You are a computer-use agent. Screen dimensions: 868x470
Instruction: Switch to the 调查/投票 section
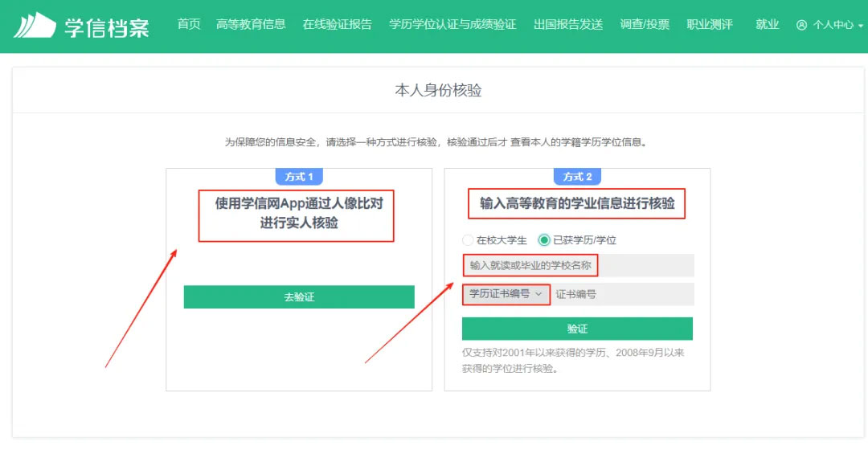click(x=645, y=24)
